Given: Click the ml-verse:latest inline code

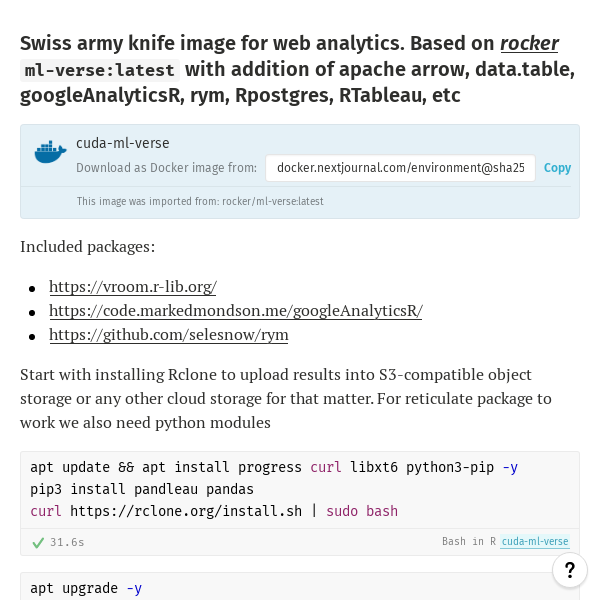Looking at the screenshot, I should click(x=99, y=70).
